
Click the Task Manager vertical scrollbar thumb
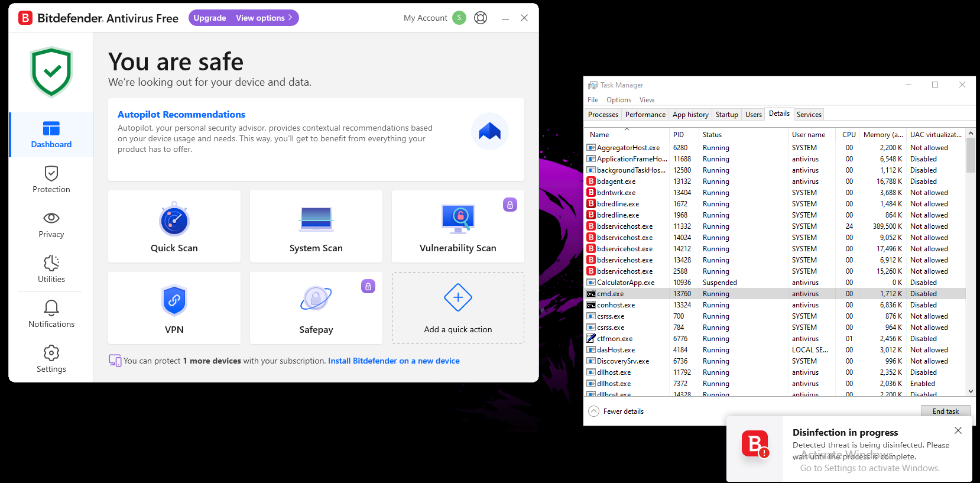(x=971, y=155)
